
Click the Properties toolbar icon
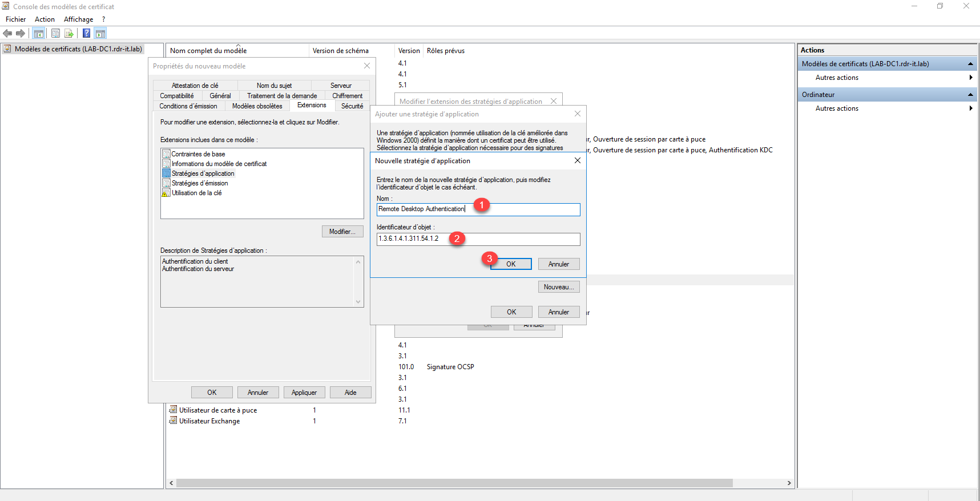tap(55, 34)
